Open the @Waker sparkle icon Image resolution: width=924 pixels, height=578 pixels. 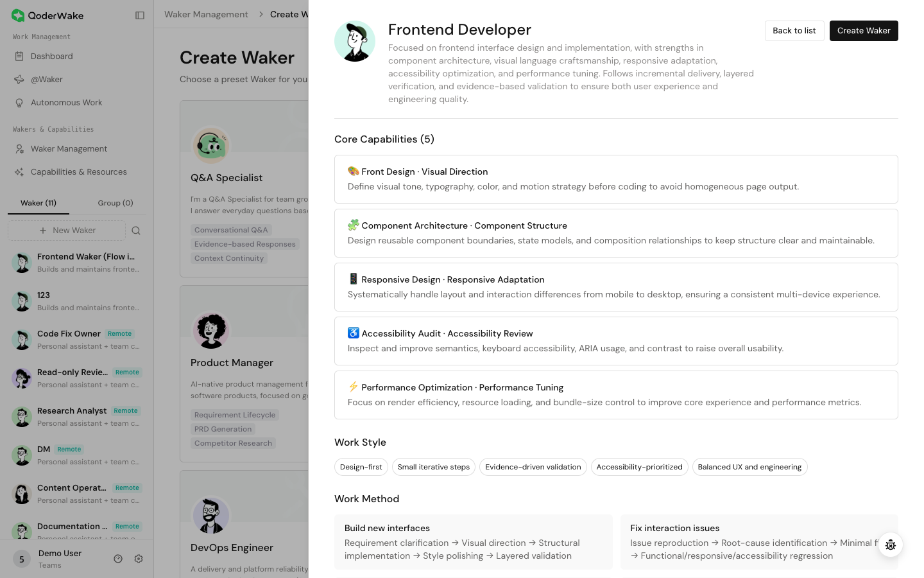(x=19, y=80)
